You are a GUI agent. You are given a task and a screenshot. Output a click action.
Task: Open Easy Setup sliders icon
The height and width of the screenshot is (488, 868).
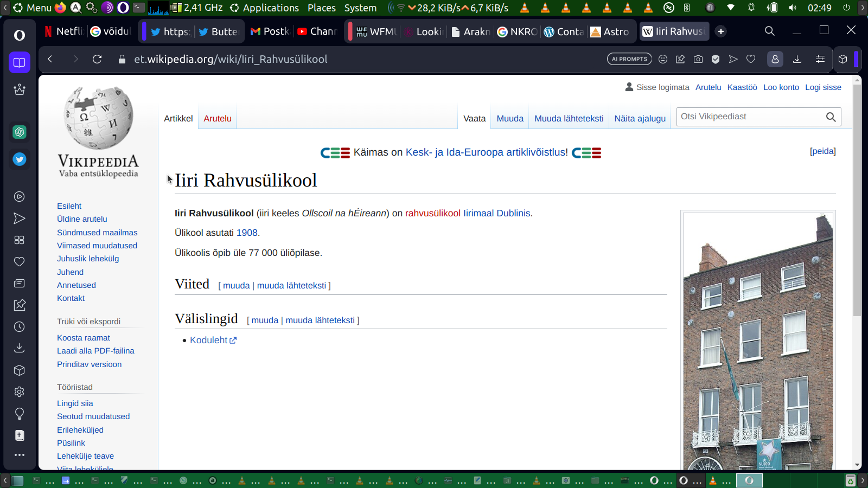[x=820, y=59]
